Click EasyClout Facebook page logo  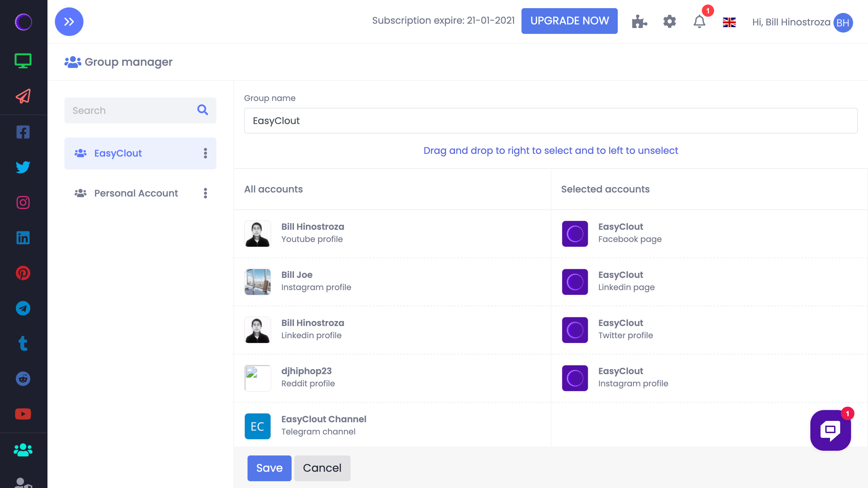click(x=575, y=234)
